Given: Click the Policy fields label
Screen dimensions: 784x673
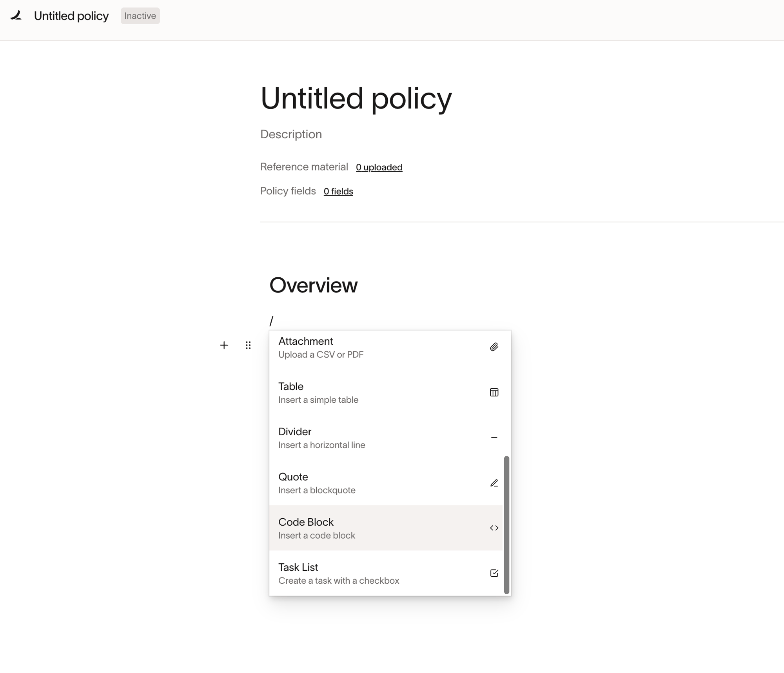Looking at the screenshot, I should coord(288,191).
